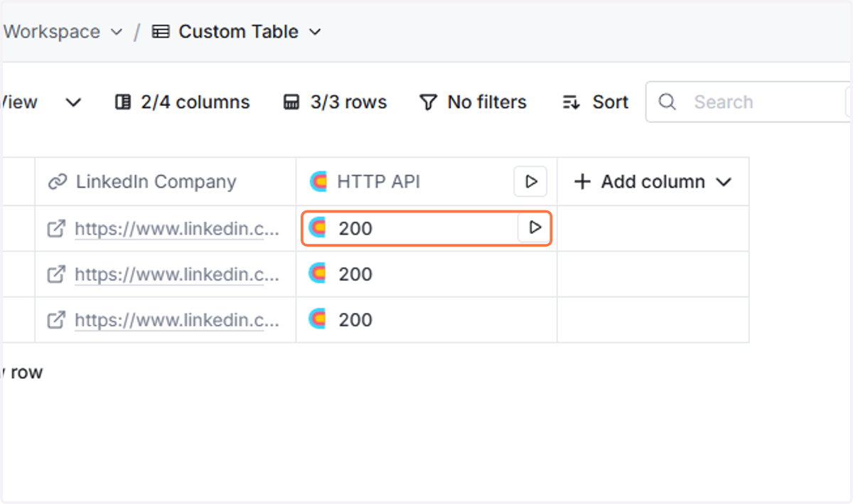Click the search magnifier icon
Image resolution: width=853 pixels, height=504 pixels.
click(x=667, y=102)
